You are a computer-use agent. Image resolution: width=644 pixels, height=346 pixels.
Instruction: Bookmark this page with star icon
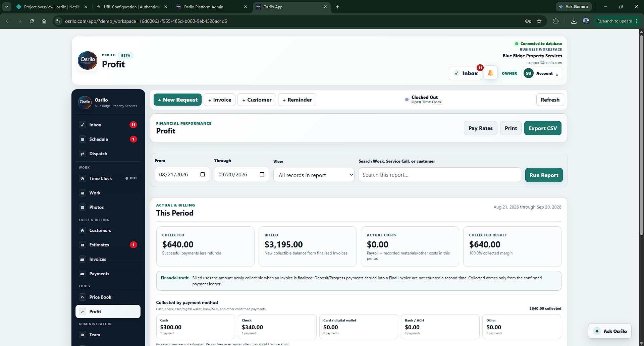click(x=539, y=21)
